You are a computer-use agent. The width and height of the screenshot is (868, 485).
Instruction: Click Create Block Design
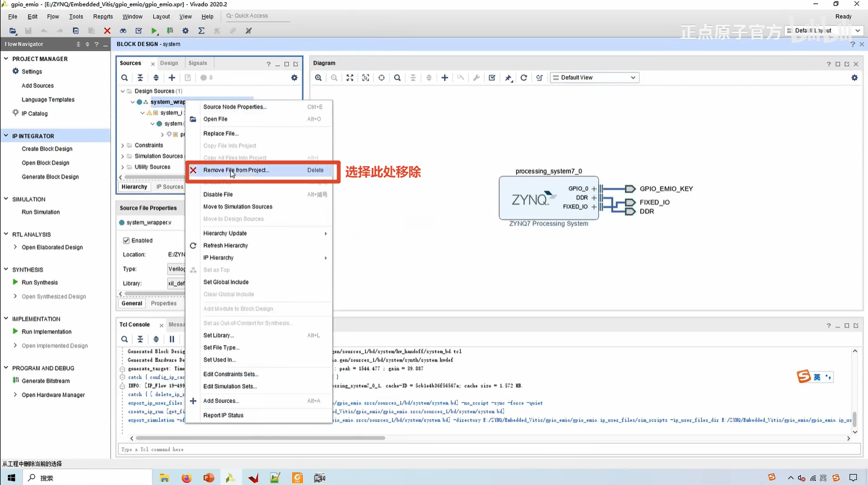click(x=47, y=149)
